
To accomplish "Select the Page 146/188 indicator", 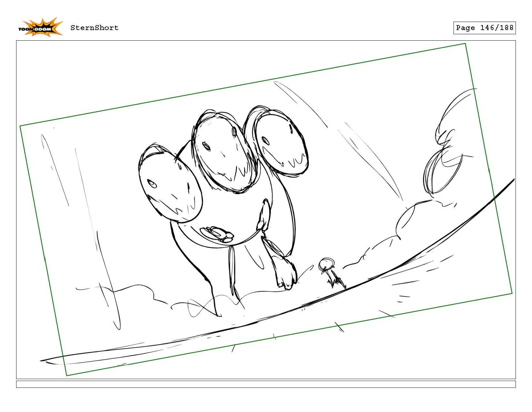I will tap(485, 28).
